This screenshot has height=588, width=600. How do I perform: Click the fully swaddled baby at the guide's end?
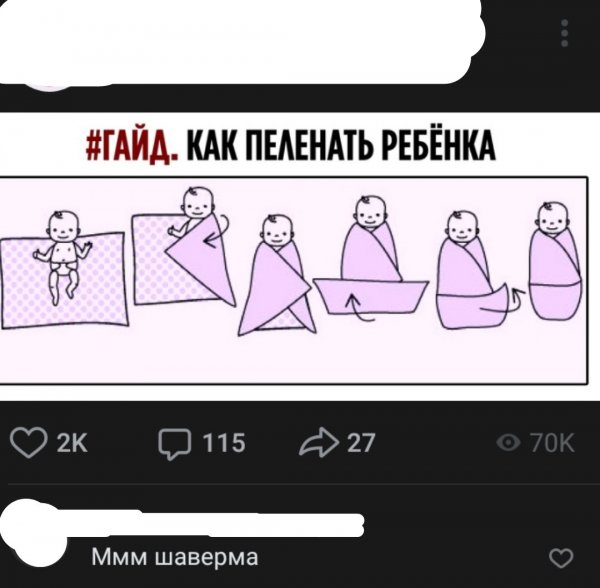pos(555,261)
